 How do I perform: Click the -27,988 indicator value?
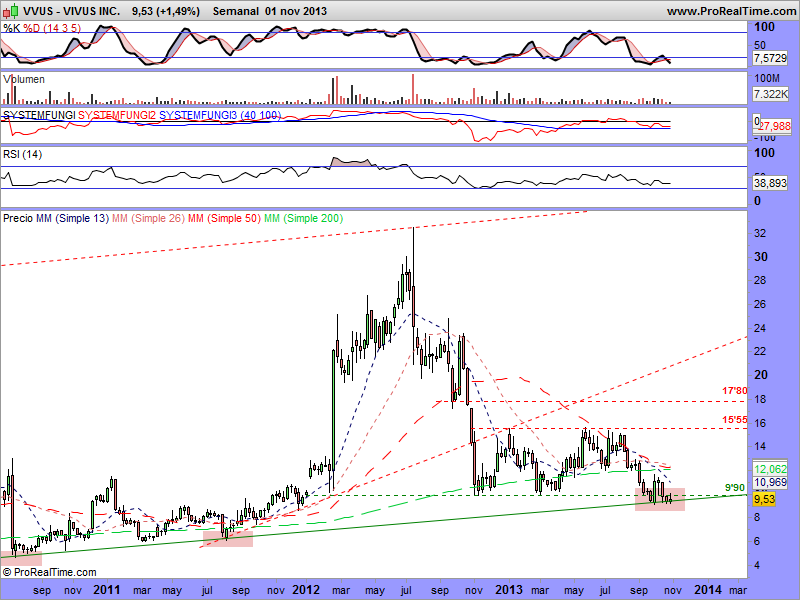pos(774,126)
